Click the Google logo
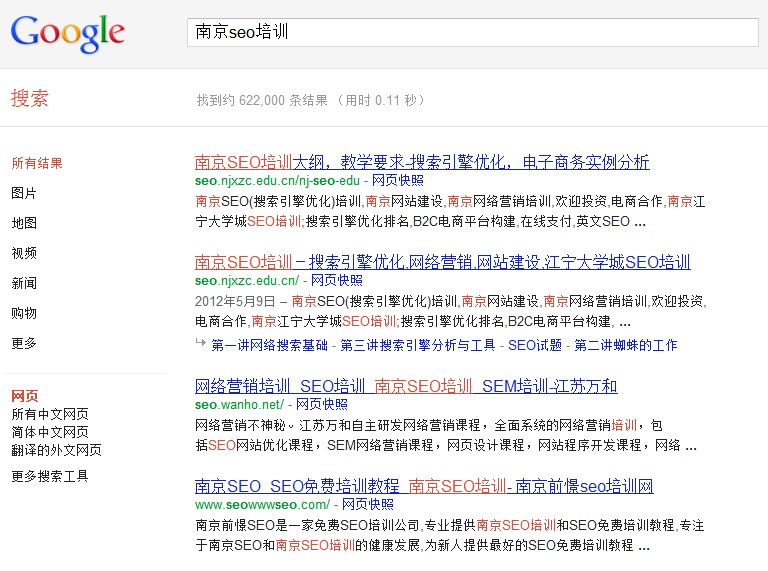768x571 pixels. [68, 33]
